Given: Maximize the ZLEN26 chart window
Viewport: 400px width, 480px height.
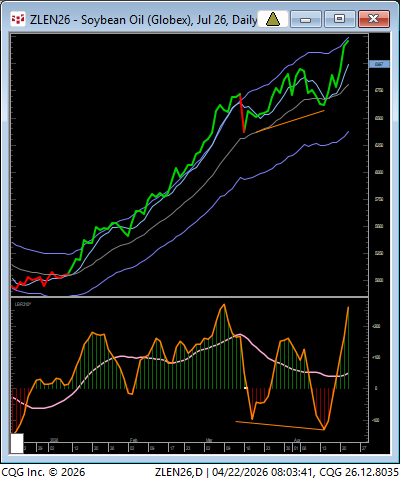Looking at the screenshot, I should [x=339, y=19].
